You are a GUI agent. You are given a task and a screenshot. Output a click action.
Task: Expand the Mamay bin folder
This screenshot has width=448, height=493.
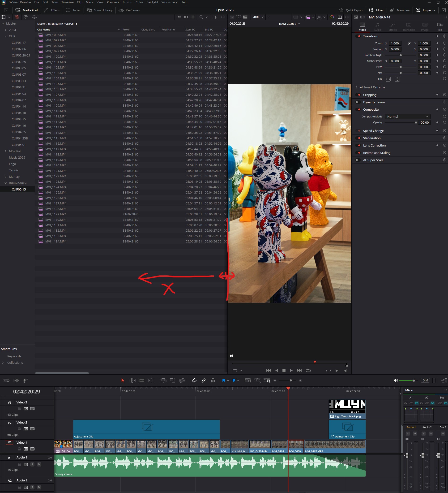[x=6, y=177]
